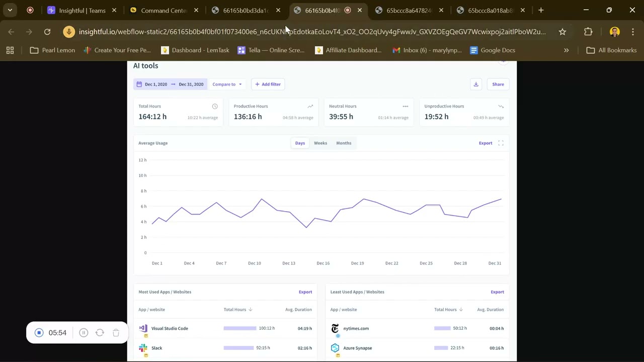The width and height of the screenshot is (644, 362).
Task: Sort Most Used apps by Total Hours
Action: 238,310
